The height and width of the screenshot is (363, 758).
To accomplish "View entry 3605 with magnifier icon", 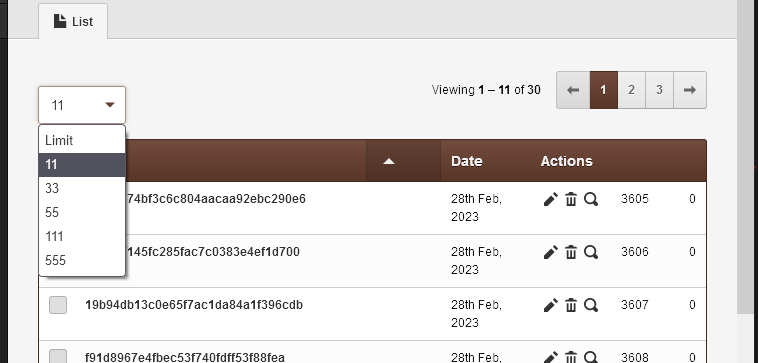I will click(591, 199).
